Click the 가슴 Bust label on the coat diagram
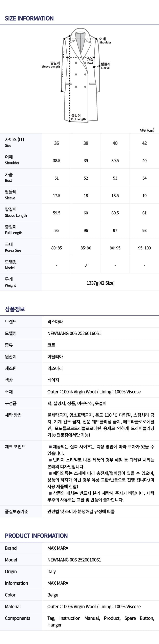This screenshot has width=159, height=644. click(90, 61)
